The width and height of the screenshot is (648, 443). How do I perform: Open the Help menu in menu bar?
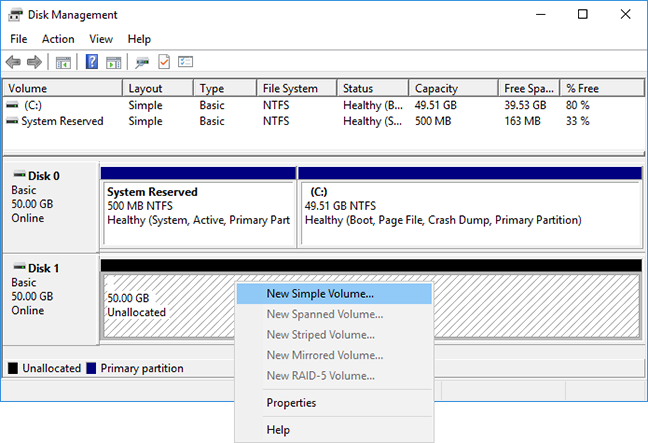(x=139, y=39)
